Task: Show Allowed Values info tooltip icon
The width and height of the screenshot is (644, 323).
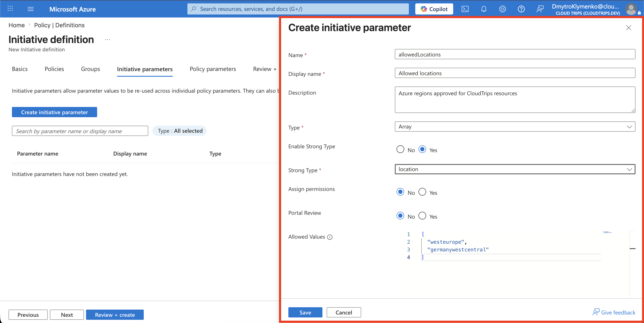Action: click(330, 237)
